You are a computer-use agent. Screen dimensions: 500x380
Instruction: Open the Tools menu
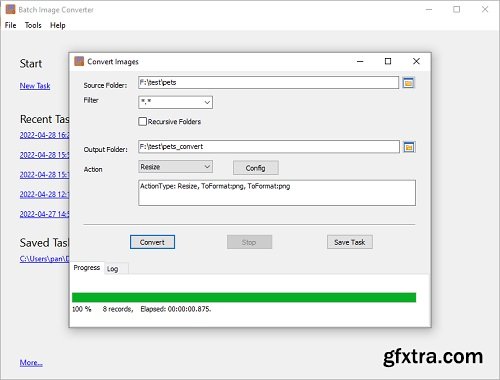point(33,25)
